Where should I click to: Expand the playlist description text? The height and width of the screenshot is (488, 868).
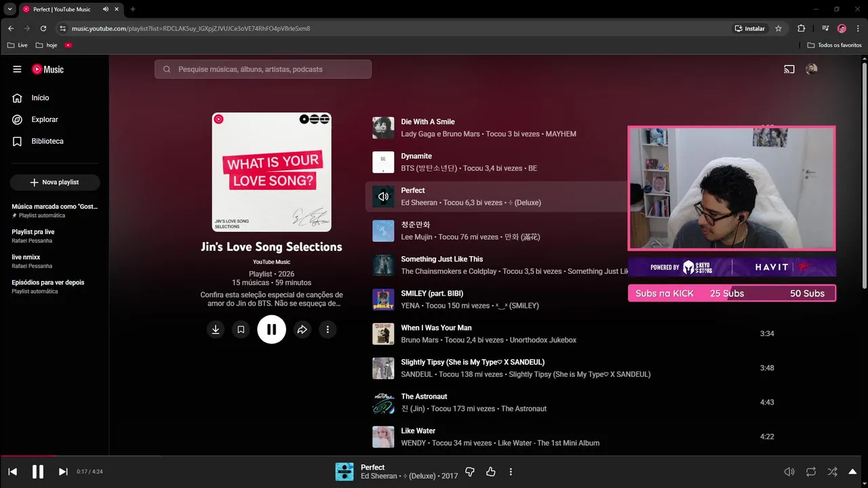coord(271,299)
